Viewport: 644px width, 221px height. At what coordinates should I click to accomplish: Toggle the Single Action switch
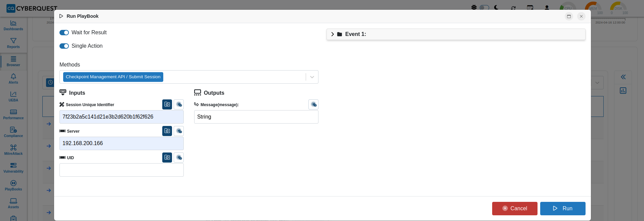click(64, 46)
